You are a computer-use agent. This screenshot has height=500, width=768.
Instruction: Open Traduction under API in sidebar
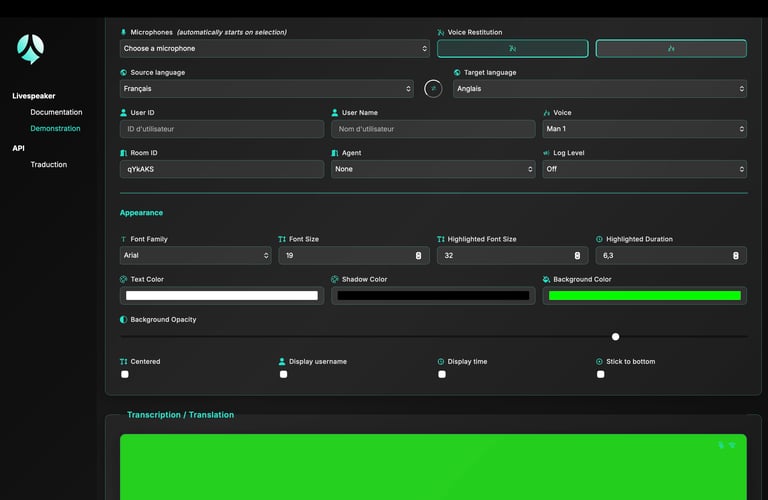pyautogui.click(x=48, y=165)
